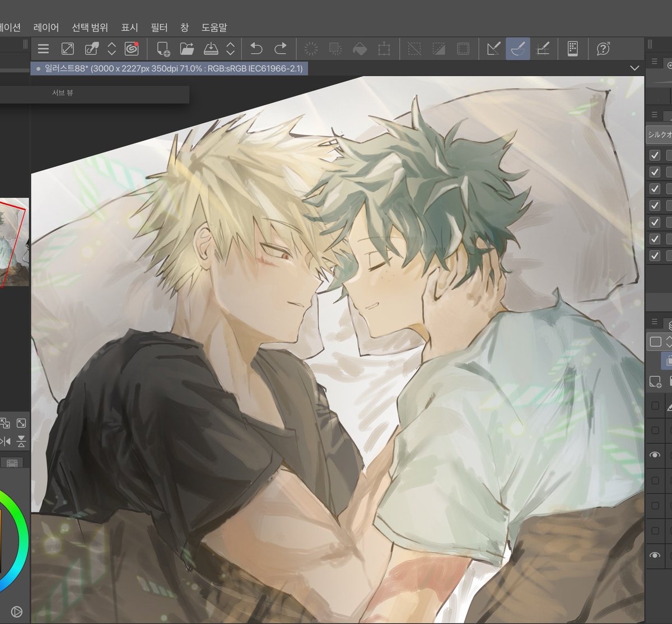Toggle Snap to ruler

click(x=493, y=49)
